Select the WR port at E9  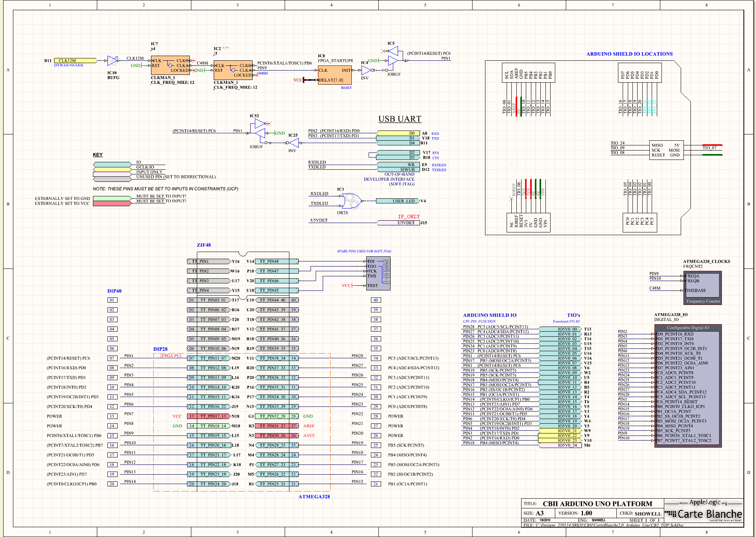coord(398,165)
